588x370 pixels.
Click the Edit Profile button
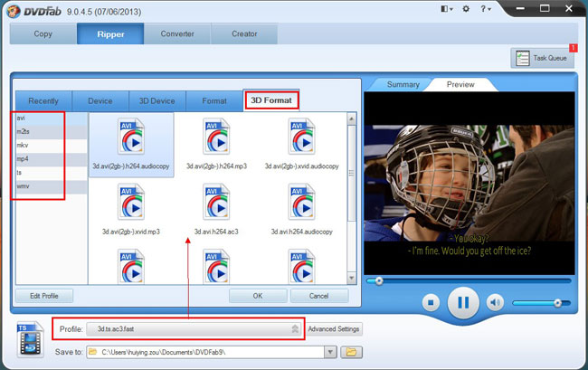44,296
